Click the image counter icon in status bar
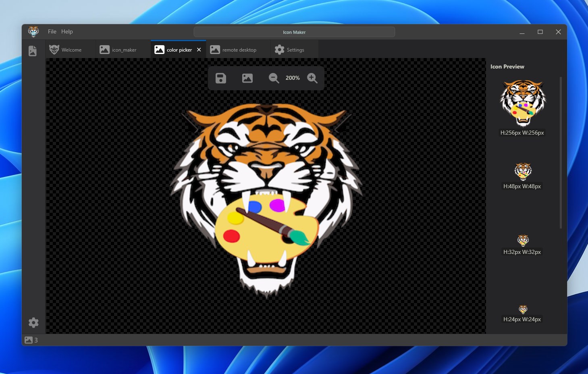The height and width of the screenshot is (374, 588). (29, 340)
